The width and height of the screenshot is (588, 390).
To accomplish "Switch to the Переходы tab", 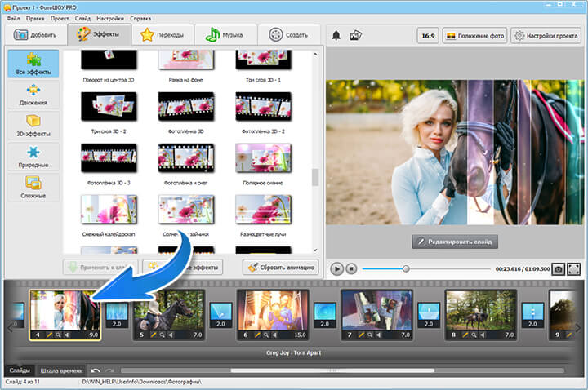I will pyautogui.click(x=163, y=35).
